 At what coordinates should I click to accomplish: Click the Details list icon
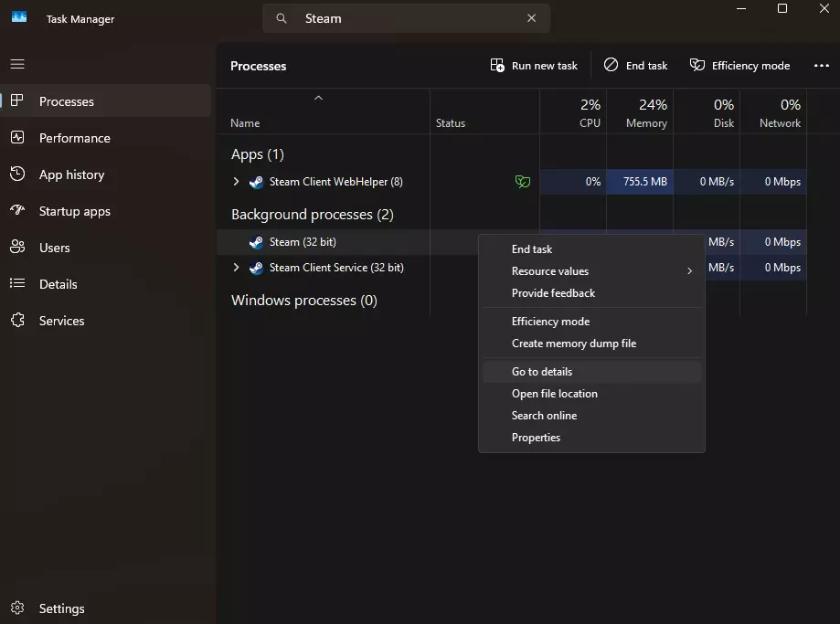click(x=17, y=283)
